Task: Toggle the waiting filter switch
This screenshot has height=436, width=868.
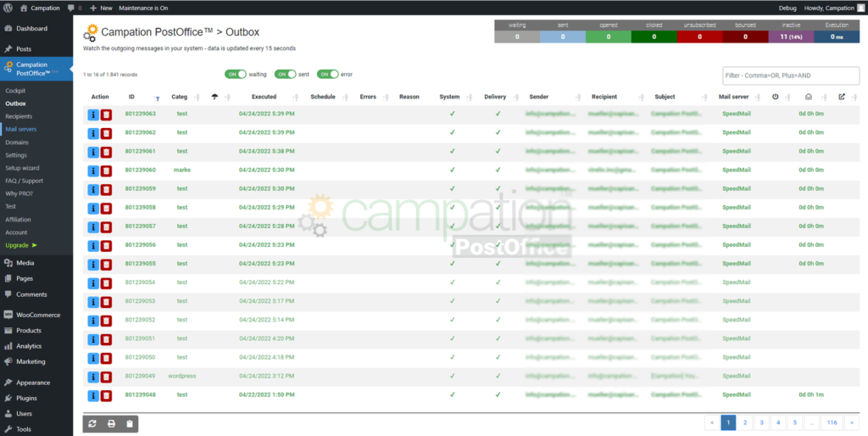Action: coord(236,75)
